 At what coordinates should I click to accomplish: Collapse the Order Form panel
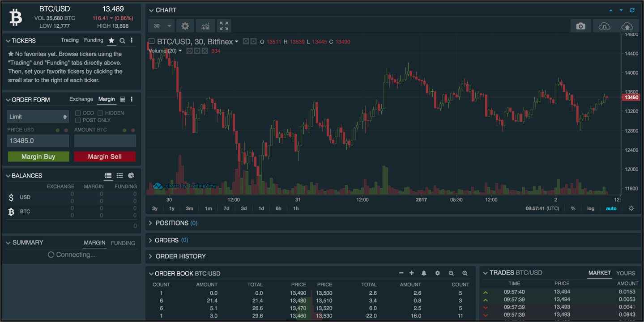click(x=8, y=100)
